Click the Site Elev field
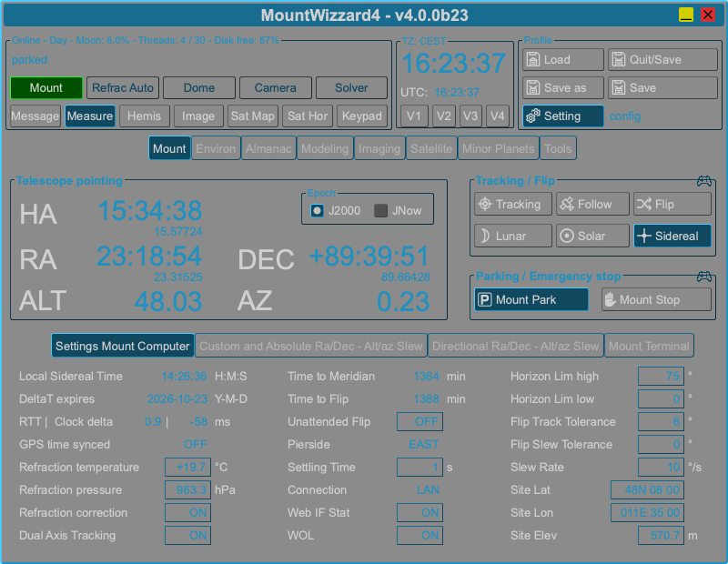The height and width of the screenshot is (564, 728). tap(662, 535)
